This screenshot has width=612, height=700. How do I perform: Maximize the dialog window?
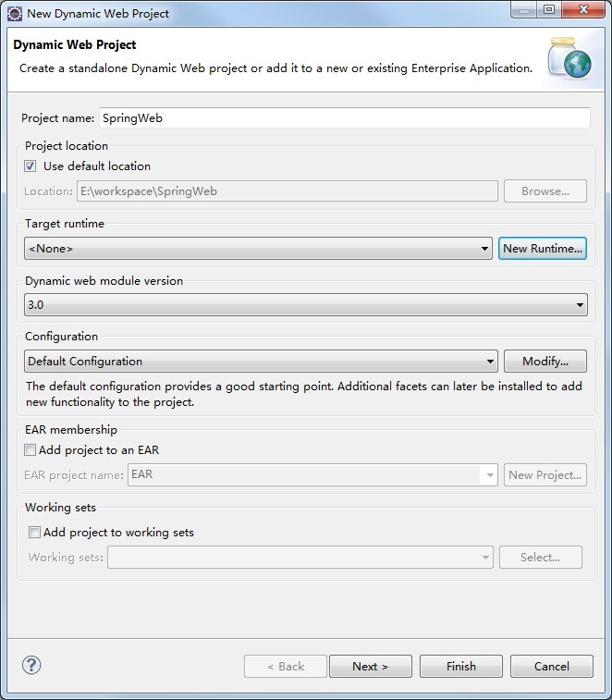coord(549,10)
